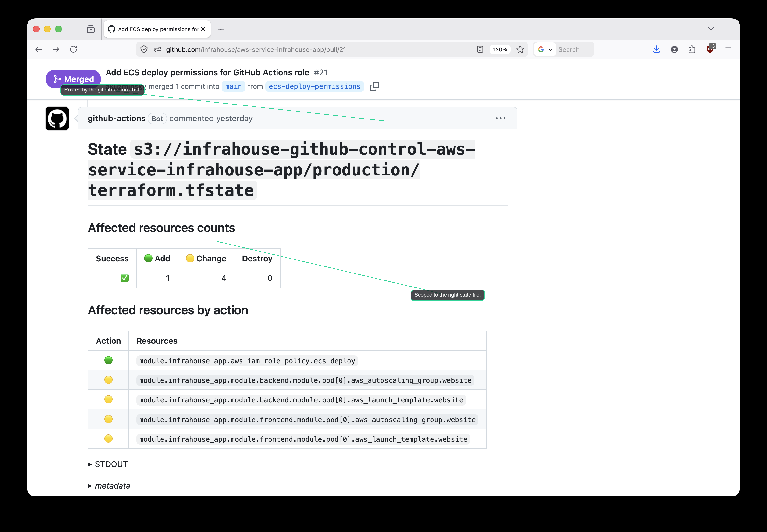The width and height of the screenshot is (767, 532).
Task: Click the Add column header
Action: tap(157, 258)
